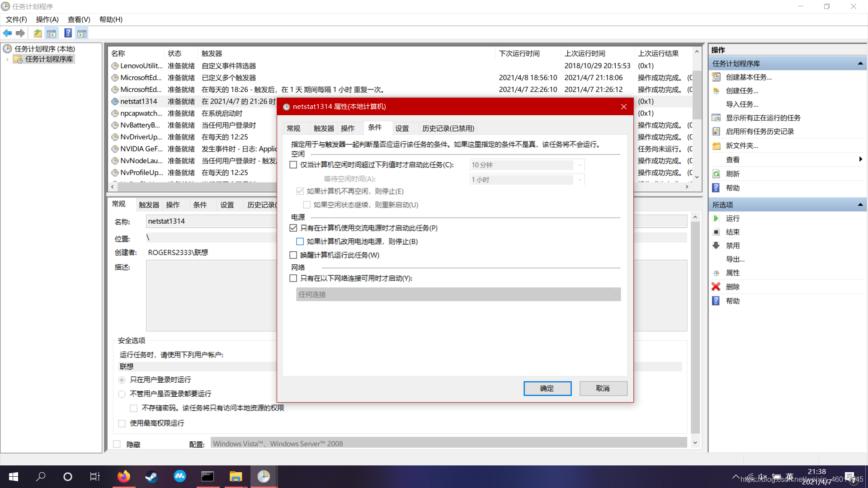The image size is (868, 488).
Task: Click 禁用 for selected task
Action: click(x=732, y=245)
